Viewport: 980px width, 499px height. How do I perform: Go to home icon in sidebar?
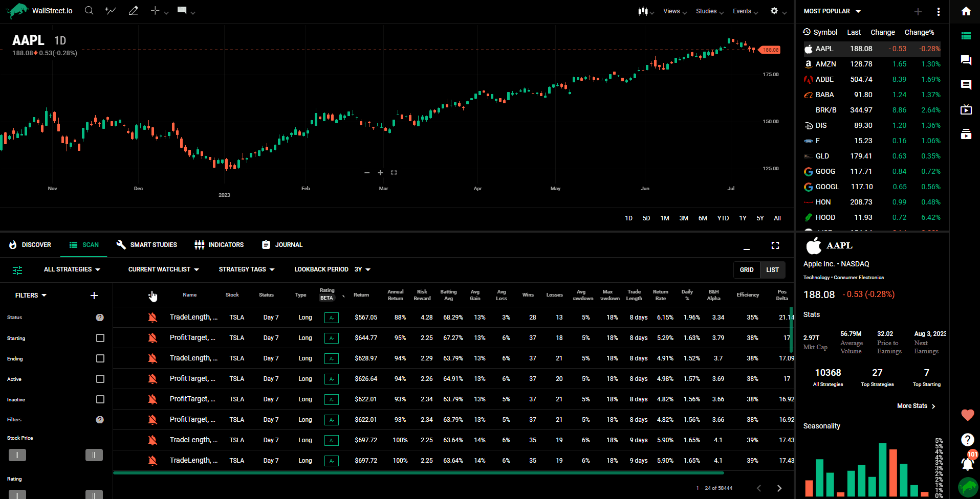[966, 11]
